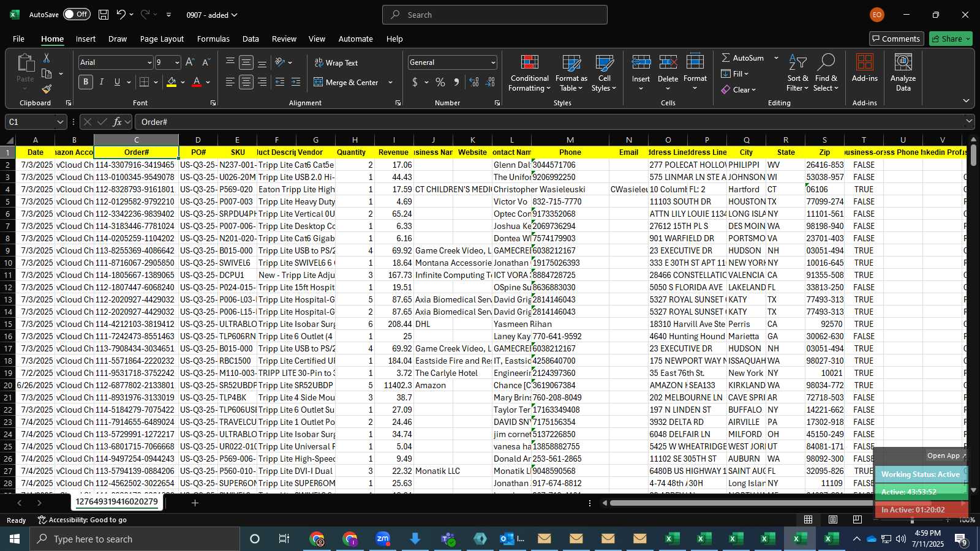This screenshot has width=980, height=551.
Task: Switch to the Insert tab
Action: pos(86,39)
